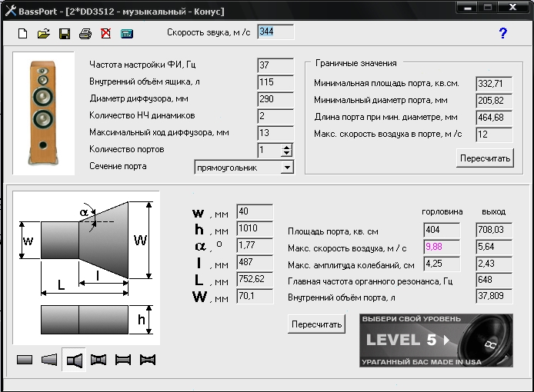The width and height of the screenshot is (534, 392).
Task: Open the calculator tool icon
Action: pos(127,34)
